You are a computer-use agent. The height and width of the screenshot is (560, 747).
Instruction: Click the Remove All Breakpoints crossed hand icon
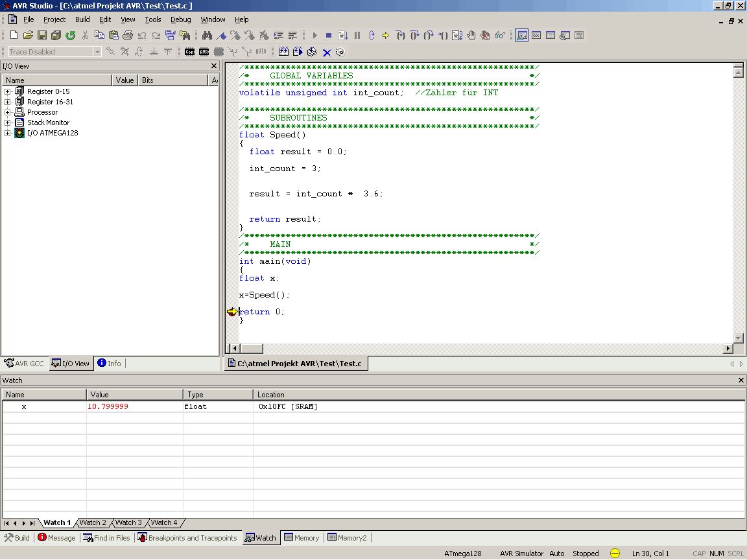[x=486, y=35]
